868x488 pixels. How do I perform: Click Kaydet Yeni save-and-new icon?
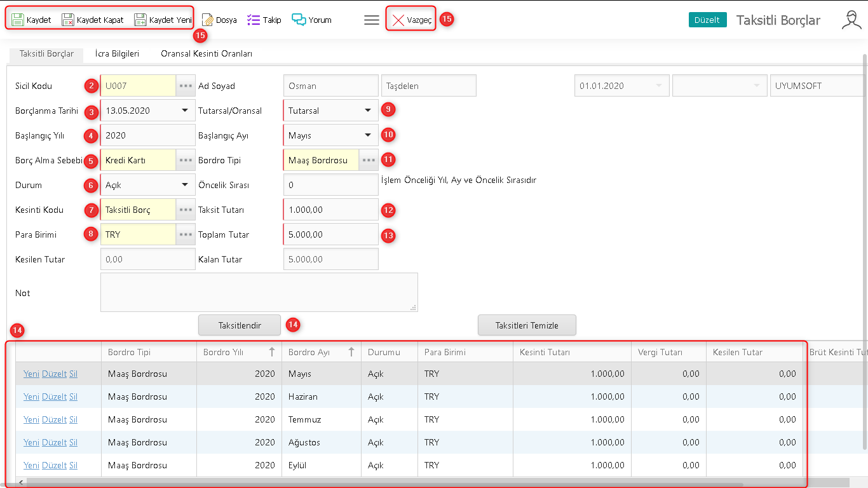click(140, 20)
